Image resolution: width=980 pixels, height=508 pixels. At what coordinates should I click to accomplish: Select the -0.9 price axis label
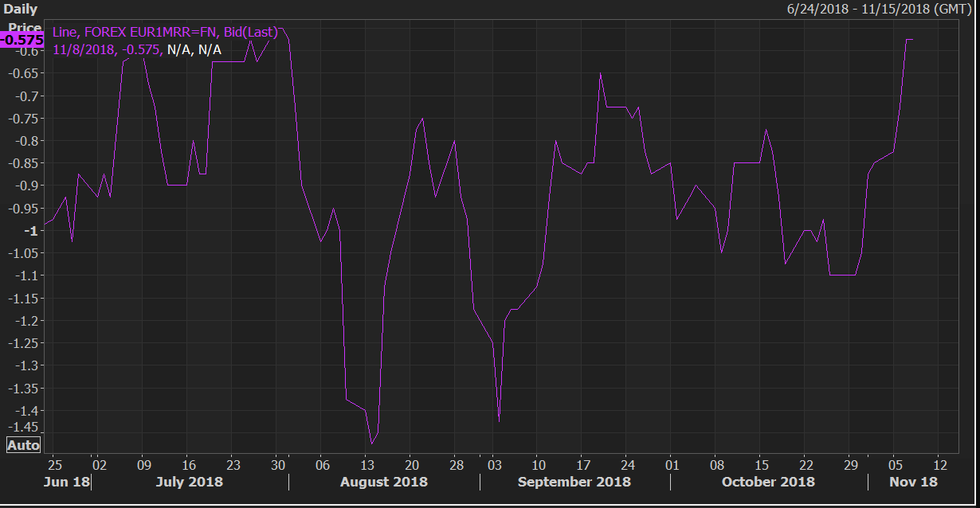click(x=27, y=186)
